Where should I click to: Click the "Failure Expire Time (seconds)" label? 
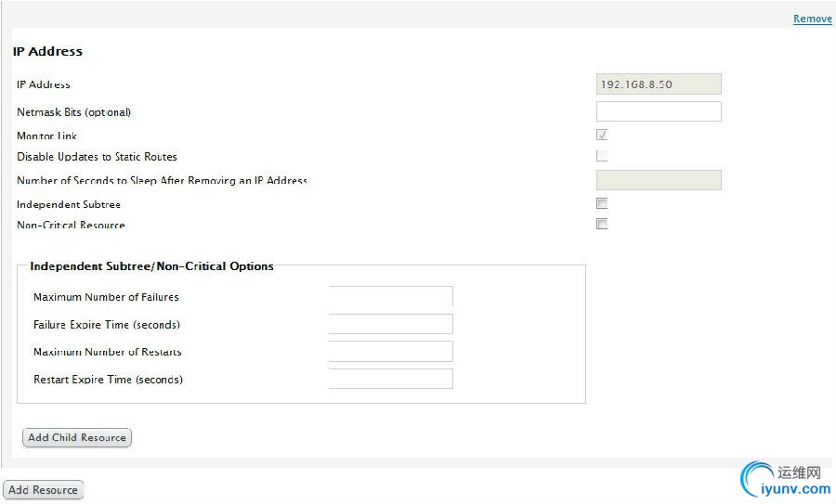point(107,325)
